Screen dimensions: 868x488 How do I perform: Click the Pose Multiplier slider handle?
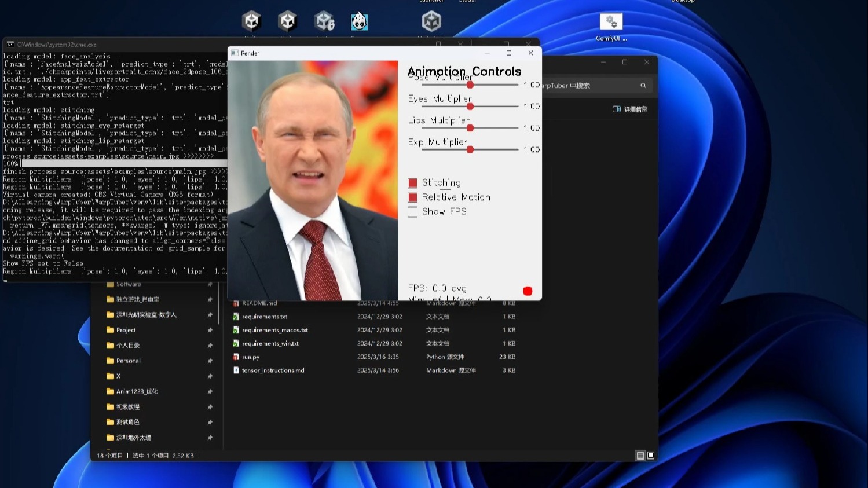(x=470, y=85)
